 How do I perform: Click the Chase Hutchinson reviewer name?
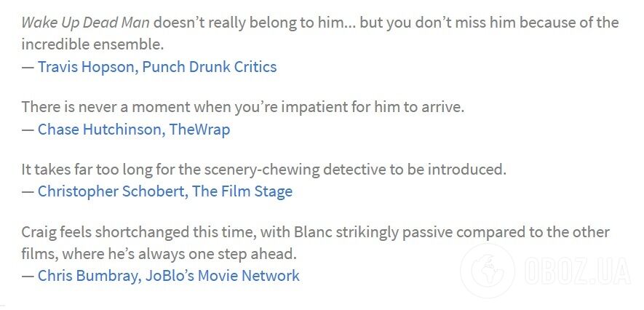tap(99, 130)
